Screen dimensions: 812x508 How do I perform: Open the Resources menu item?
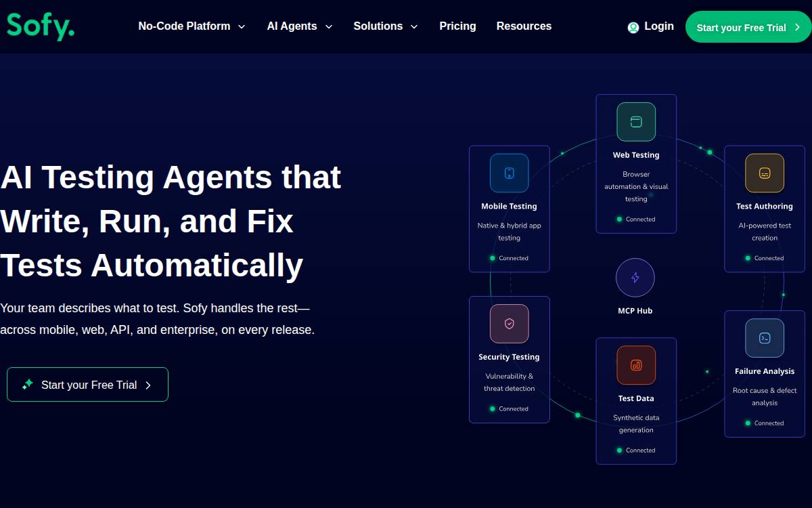click(x=524, y=26)
